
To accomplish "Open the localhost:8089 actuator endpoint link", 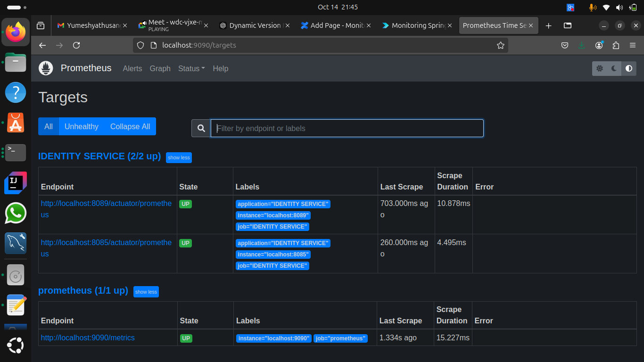I will click(x=106, y=209).
